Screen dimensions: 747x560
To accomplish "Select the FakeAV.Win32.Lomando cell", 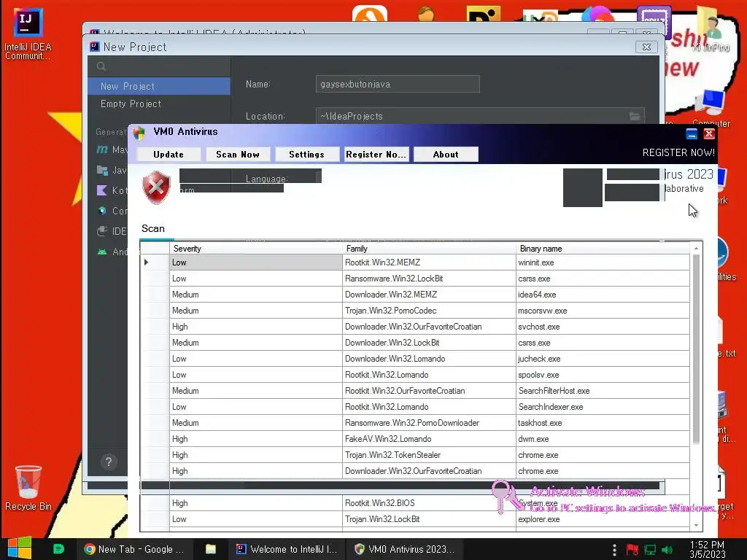I will click(429, 439).
